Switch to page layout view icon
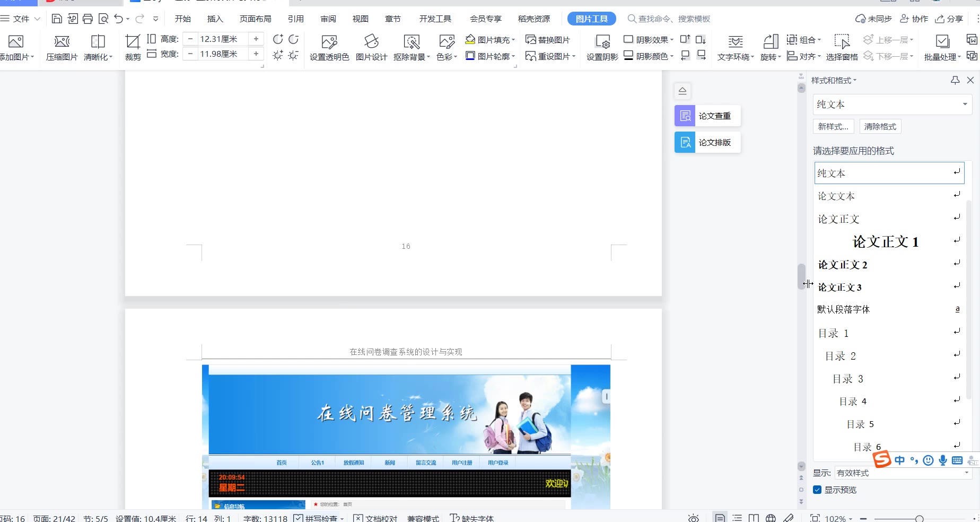The height and width of the screenshot is (522, 980). click(x=720, y=518)
